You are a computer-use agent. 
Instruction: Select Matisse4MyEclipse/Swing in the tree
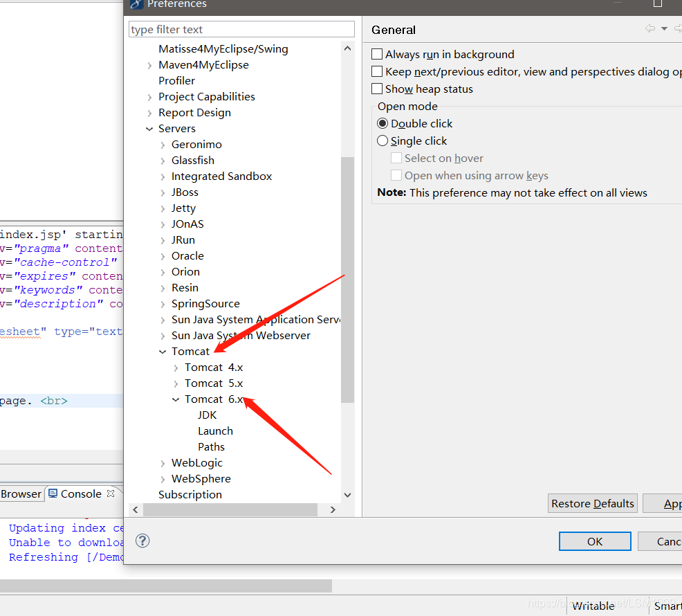(x=223, y=48)
